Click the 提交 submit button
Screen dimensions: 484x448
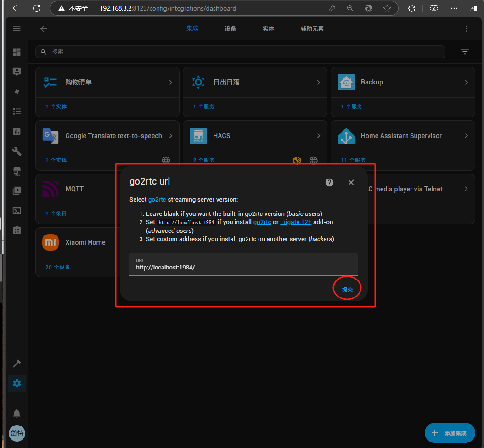point(347,290)
